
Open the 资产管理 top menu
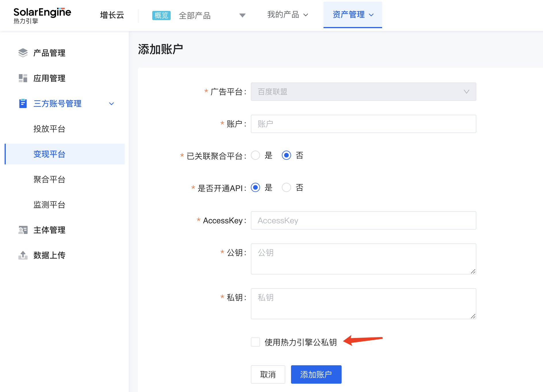[353, 15]
